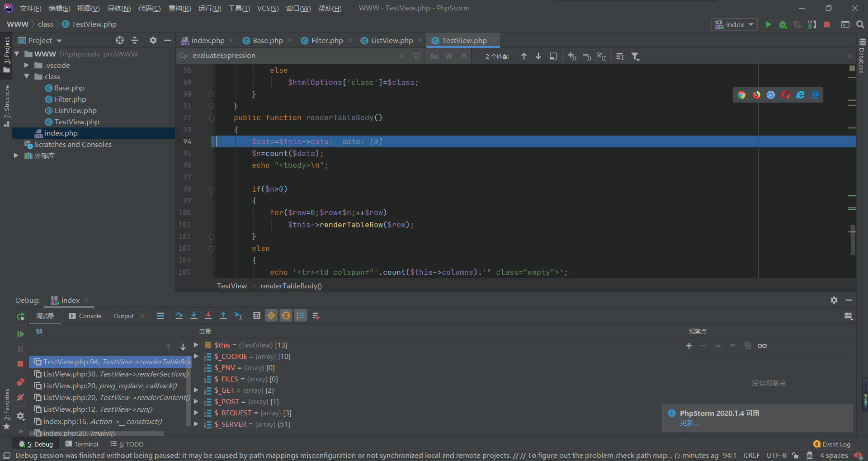The image size is (868, 461).
Task: Toggle Match Case in search bar
Action: 434,56
